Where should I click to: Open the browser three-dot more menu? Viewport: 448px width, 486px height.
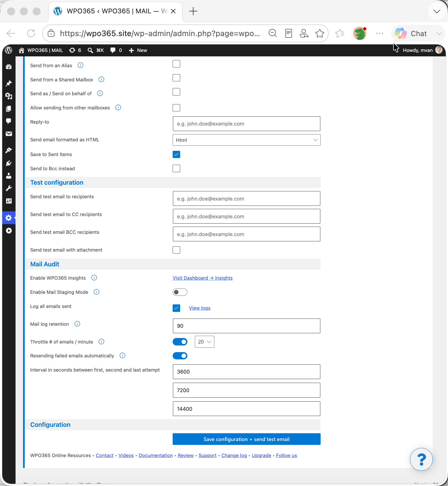point(379,34)
